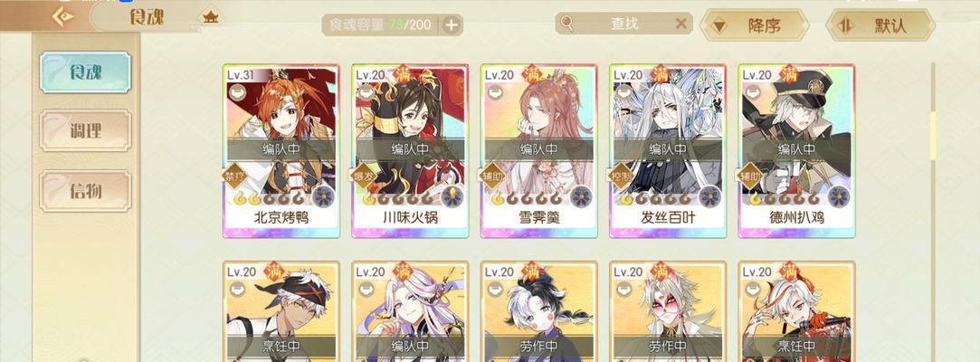Open the 默认 sorting dropdown
This screenshot has width=980, height=362.
coord(880,25)
